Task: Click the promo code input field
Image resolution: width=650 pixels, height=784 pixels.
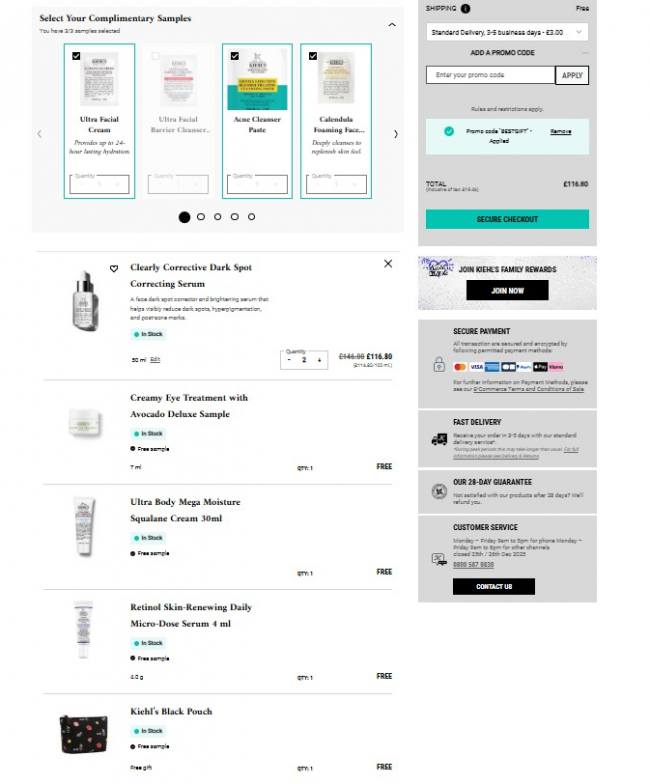Action: (x=490, y=75)
